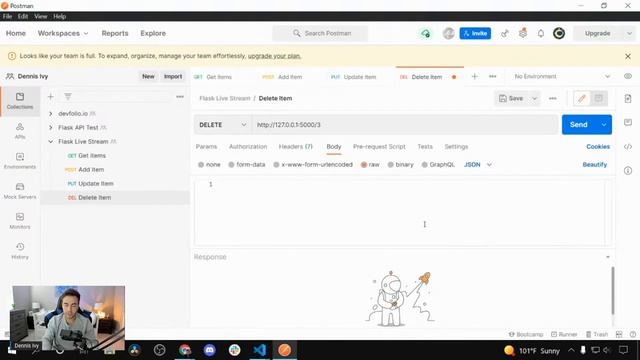Open the user avatar menu
The height and width of the screenshot is (360, 640).
[559, 33]
